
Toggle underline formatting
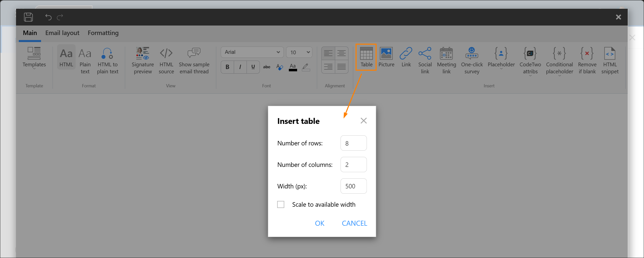(x=253, y=67)
